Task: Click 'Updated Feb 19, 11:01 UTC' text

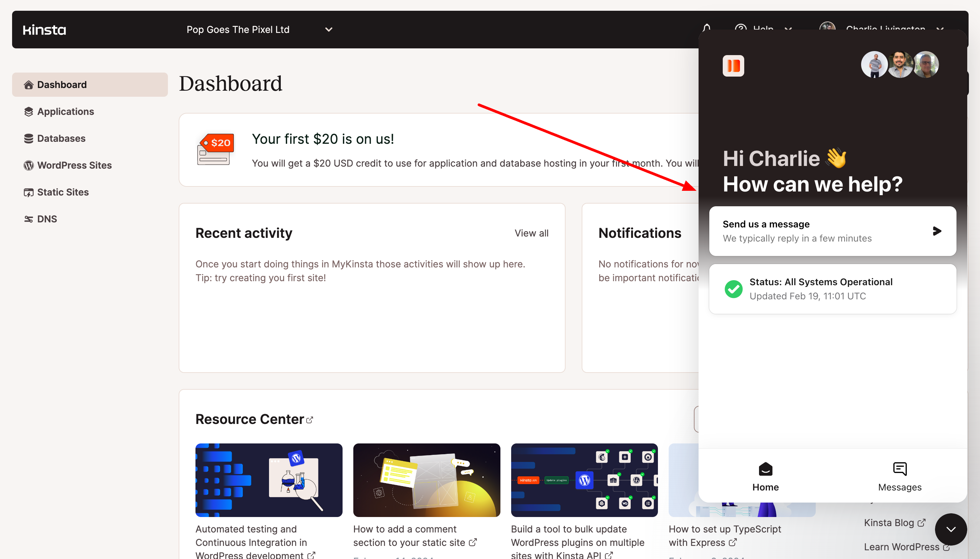Action: coord(807,296)
